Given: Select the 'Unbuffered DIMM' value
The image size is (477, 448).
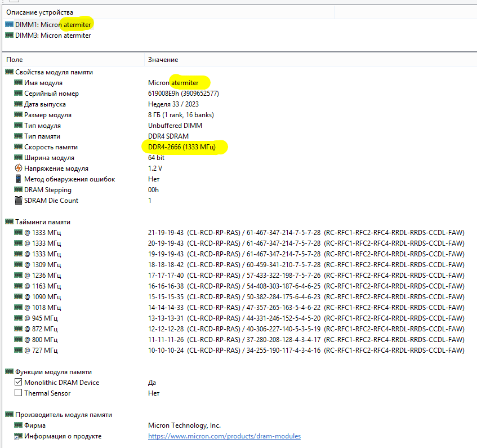Looking at the screenshot, I should [175, 126].
